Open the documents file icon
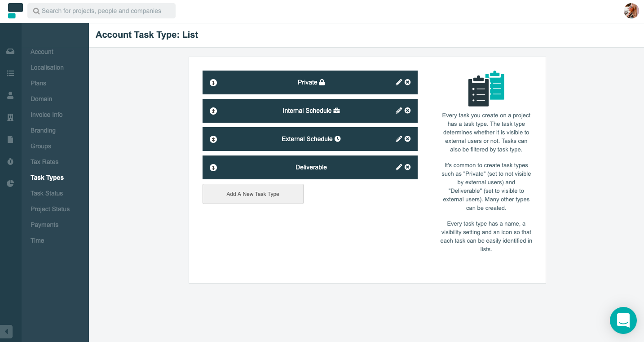Screen dimensions: 644x342 coord(10,139)
